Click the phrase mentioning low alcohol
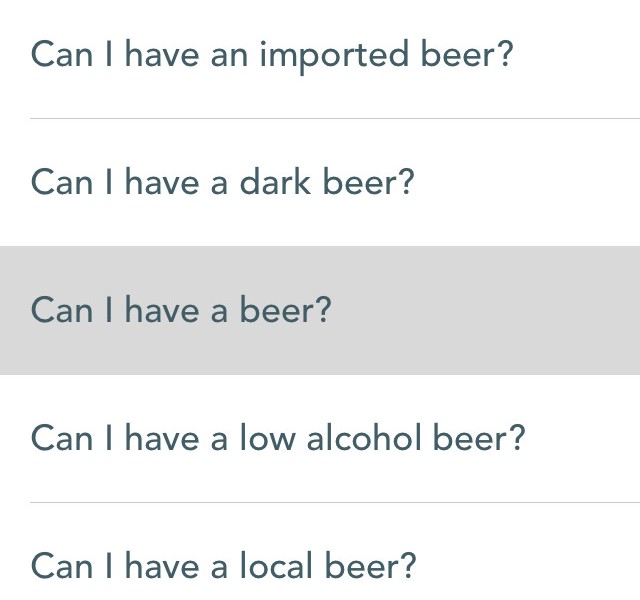Screen dimensions: 640x600 coord(278,438)
